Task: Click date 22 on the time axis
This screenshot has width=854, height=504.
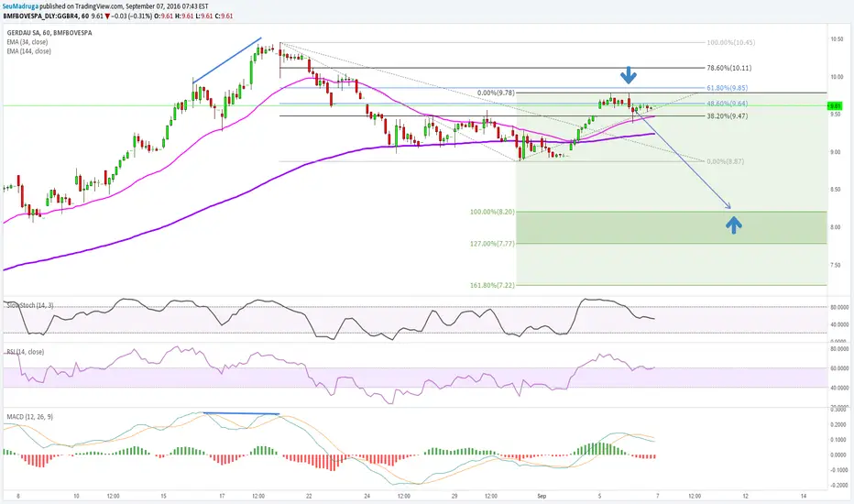Action: tap(309, 497)
